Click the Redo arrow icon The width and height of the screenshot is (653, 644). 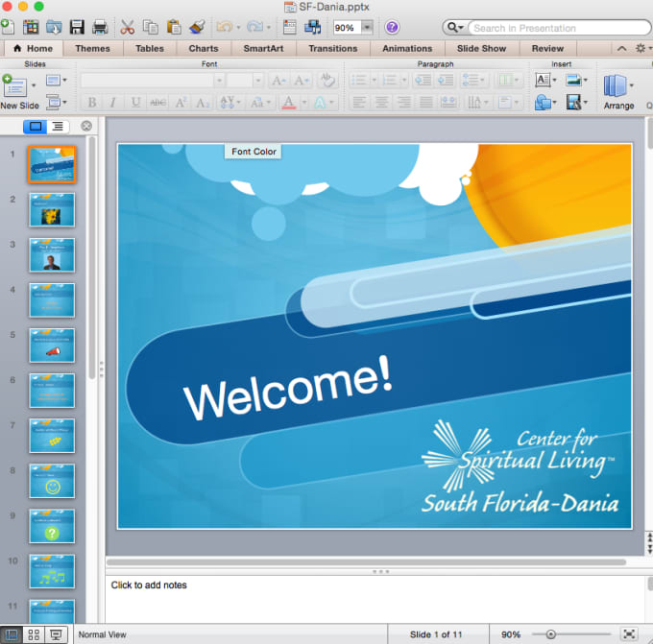pos(254,27)
